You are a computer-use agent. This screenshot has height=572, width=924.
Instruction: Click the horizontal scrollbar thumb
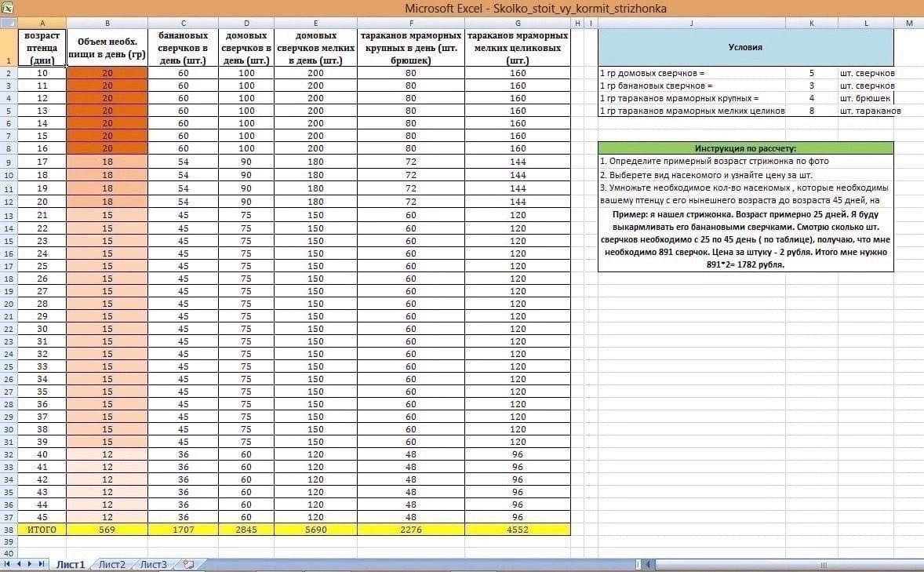(822, 565)
